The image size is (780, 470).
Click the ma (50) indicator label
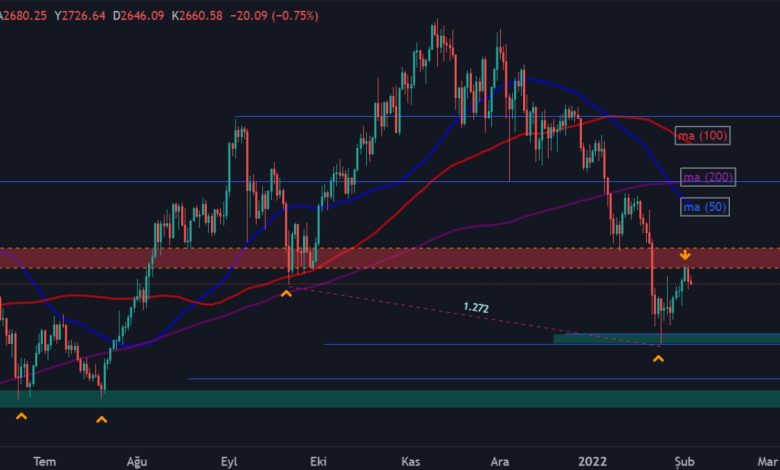[704, 207]
